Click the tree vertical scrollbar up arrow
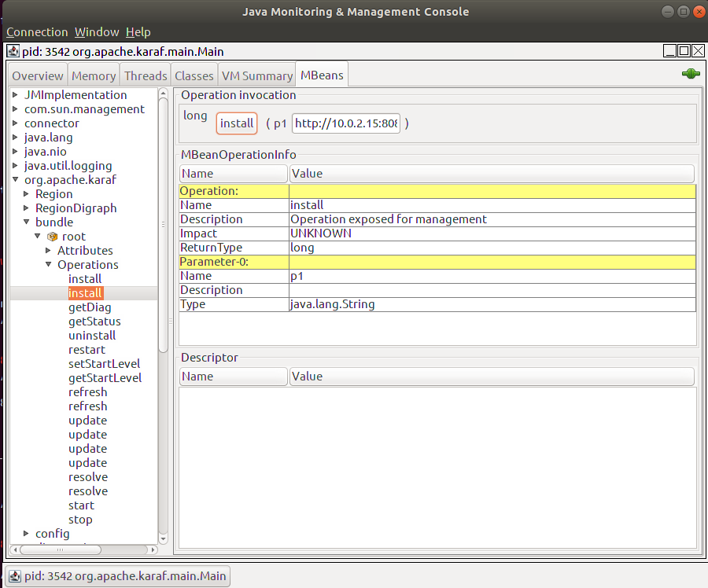The height and width of the screenshot is (588, 708). tap(164, 93)
